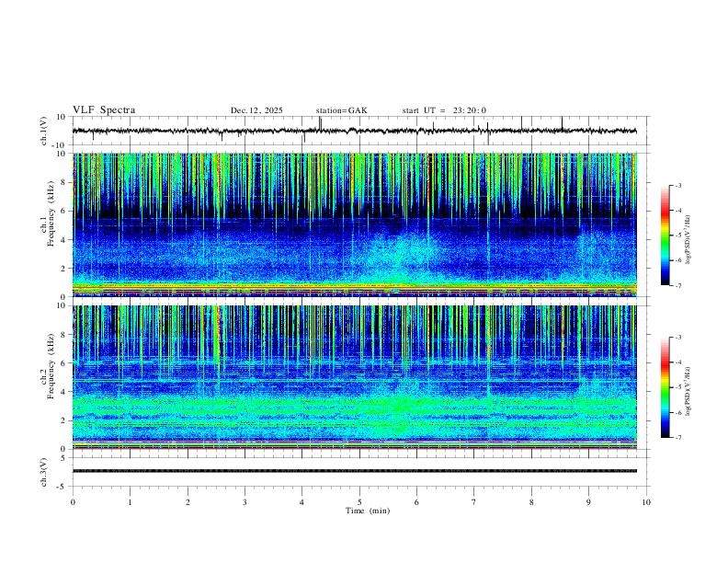Click the "start UT = 23:20:0" header text

444,110
